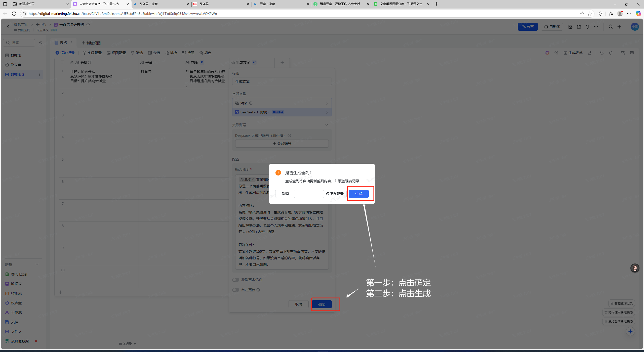Select all records with the header checkbox

[x=62, y=62]
